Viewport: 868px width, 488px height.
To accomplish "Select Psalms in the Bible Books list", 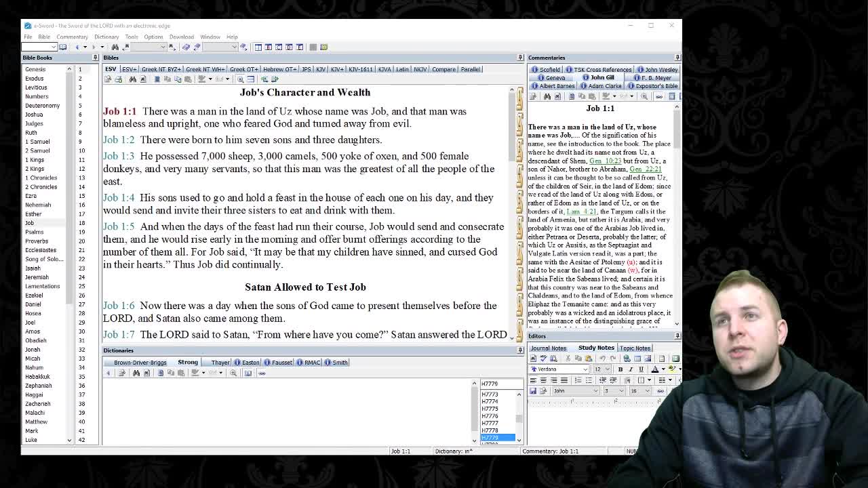I will coord(34,232).
